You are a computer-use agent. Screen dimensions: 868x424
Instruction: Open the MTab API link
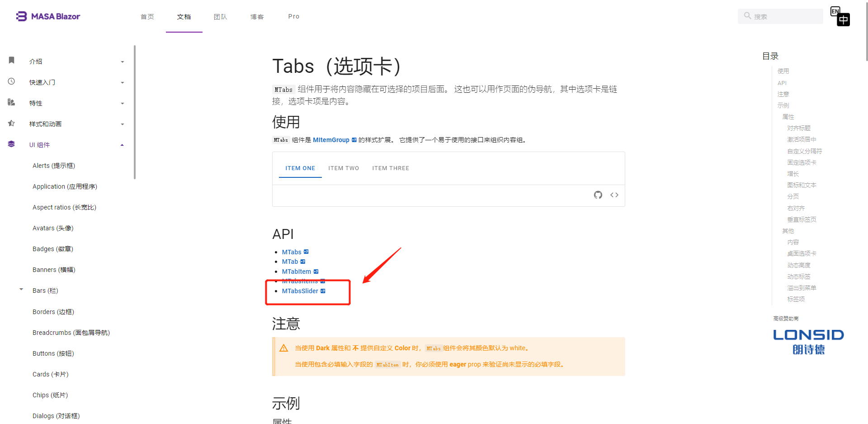pyautogui.click(x=290, y=262)
